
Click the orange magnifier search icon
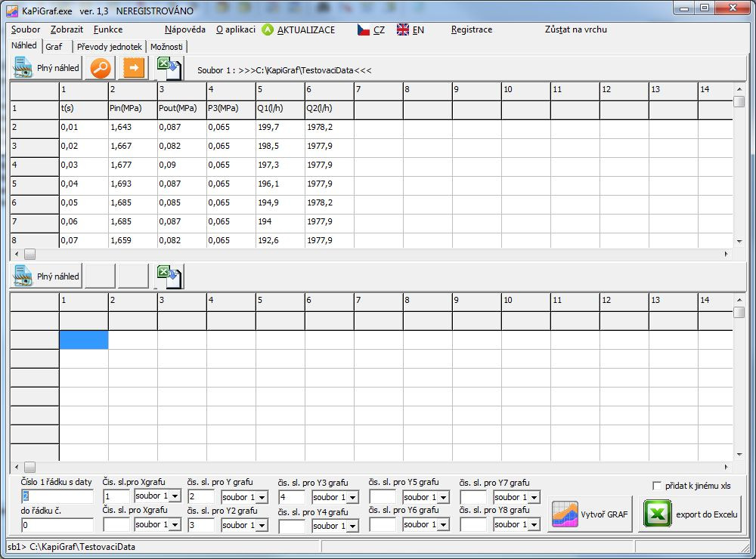point(101,68)
